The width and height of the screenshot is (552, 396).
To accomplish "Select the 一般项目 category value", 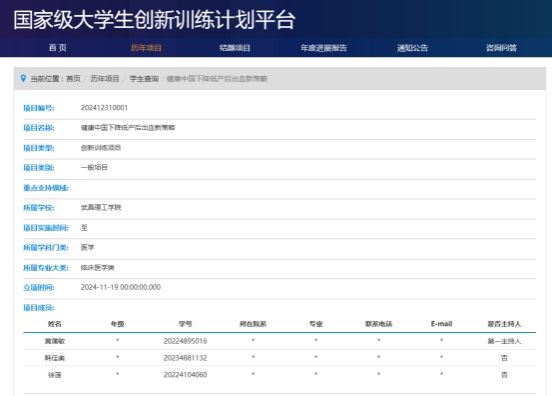I will (x=94, y=167).
